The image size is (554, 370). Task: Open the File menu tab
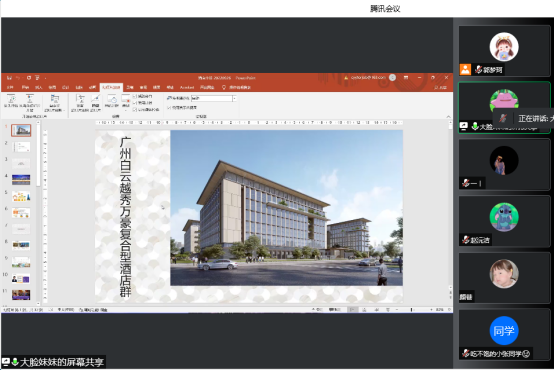[x=10, y=87]
